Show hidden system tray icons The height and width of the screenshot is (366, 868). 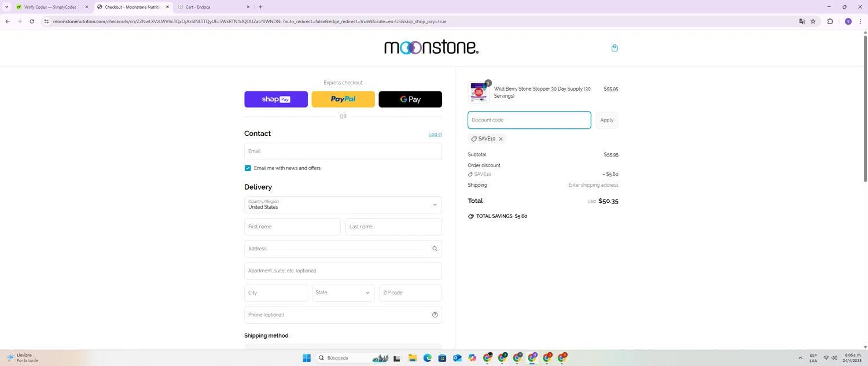click(800, 358)
